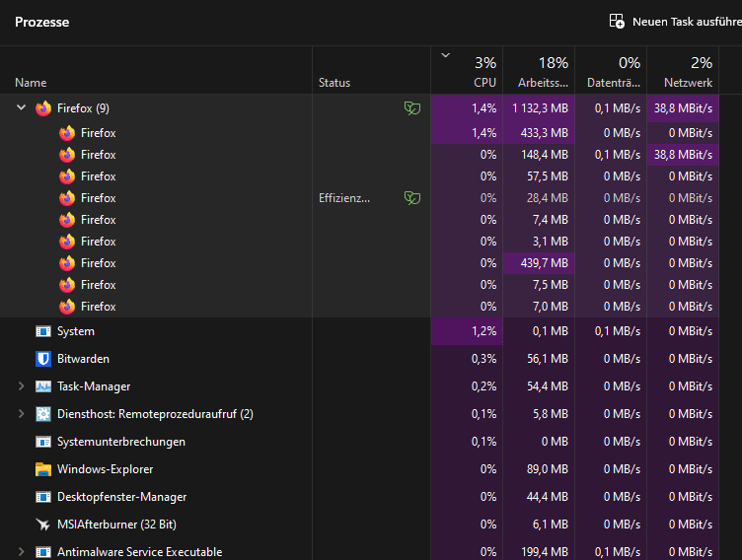Viewport: 742px width, 560px height.
Task: Select the Firefox (9) group name
Action: 83,108
